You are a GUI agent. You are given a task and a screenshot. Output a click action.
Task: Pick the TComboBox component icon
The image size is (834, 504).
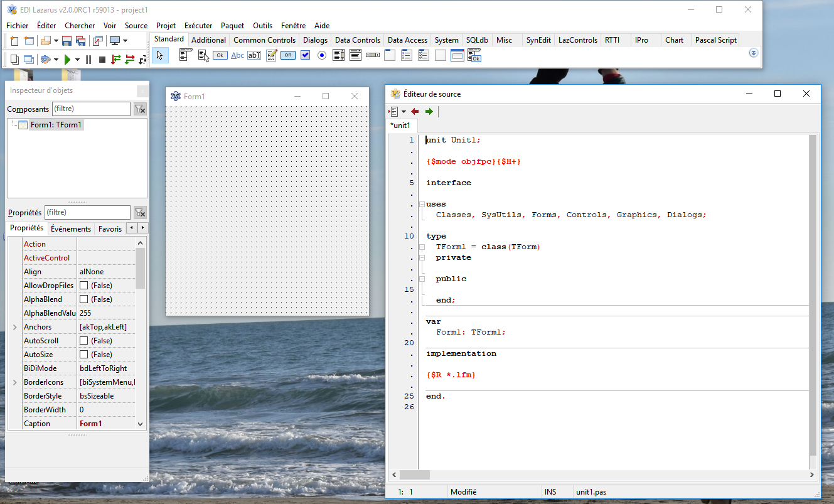(356, 55)
